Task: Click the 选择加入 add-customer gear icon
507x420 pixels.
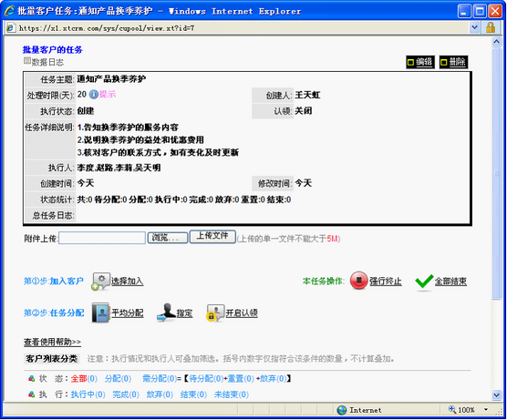Action: 100,282
